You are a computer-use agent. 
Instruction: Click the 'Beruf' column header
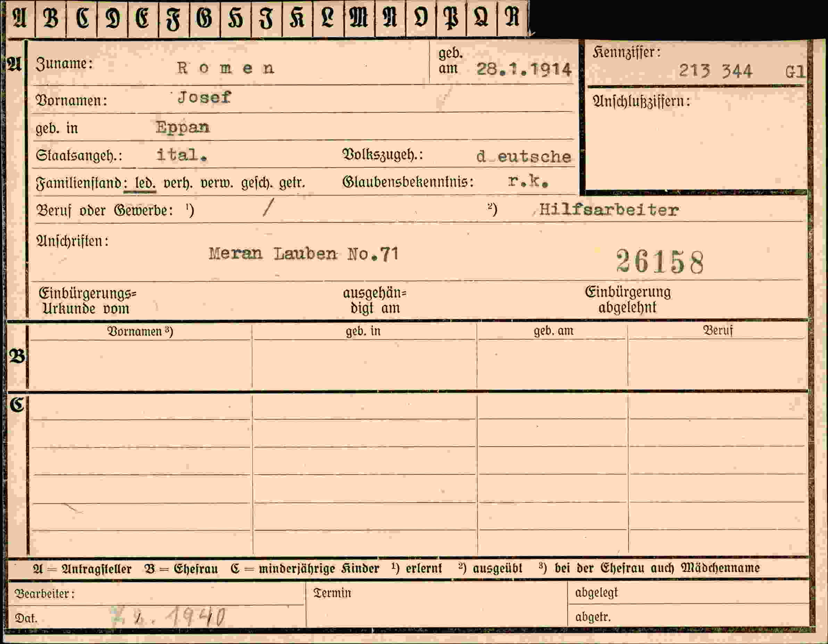718,331
